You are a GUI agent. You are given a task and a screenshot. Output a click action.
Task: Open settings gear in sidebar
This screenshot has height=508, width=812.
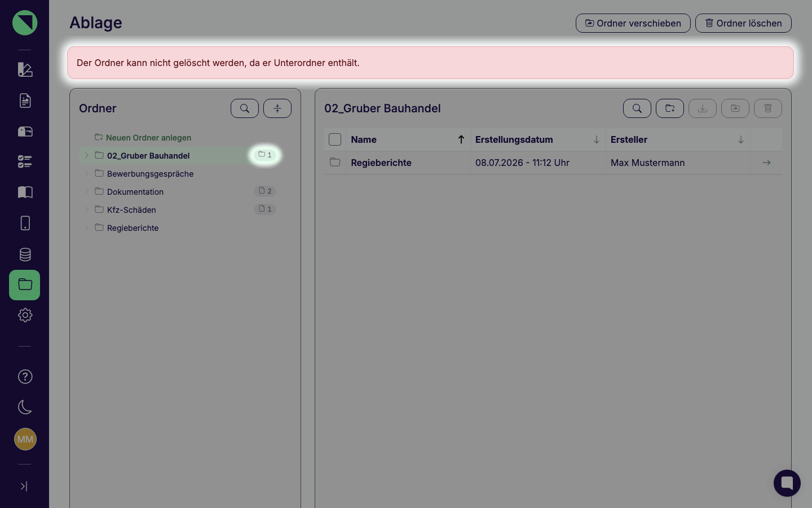coord(25,315)
